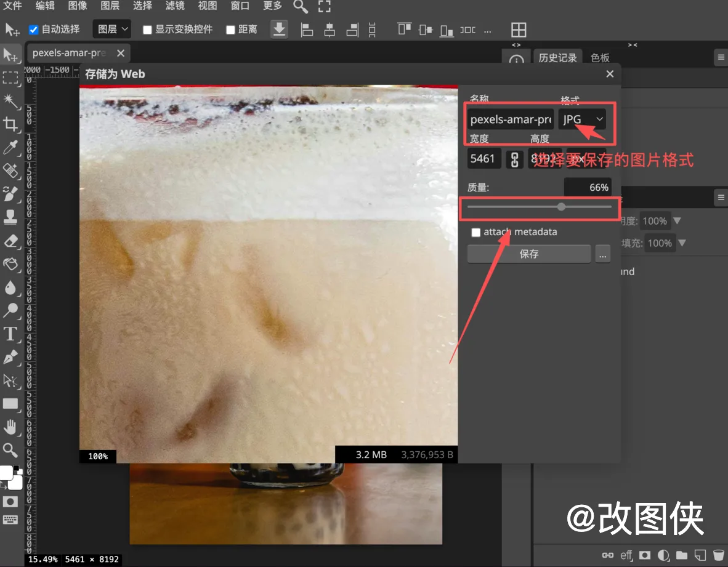
Task: Select the Hand tool
Action: point(10,427)
